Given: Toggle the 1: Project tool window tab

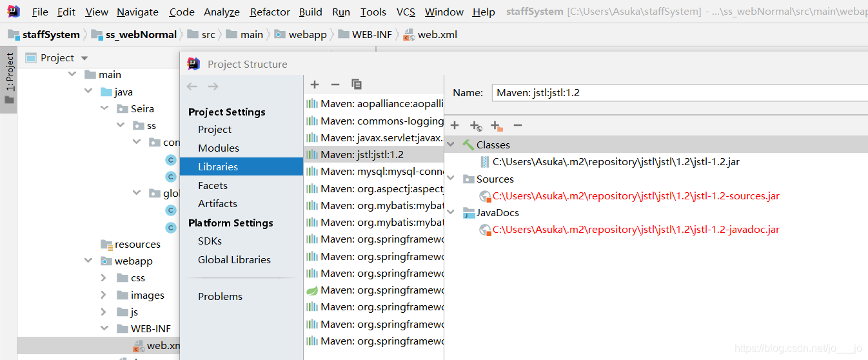Looking at the screenshot, I should point(8,80).
